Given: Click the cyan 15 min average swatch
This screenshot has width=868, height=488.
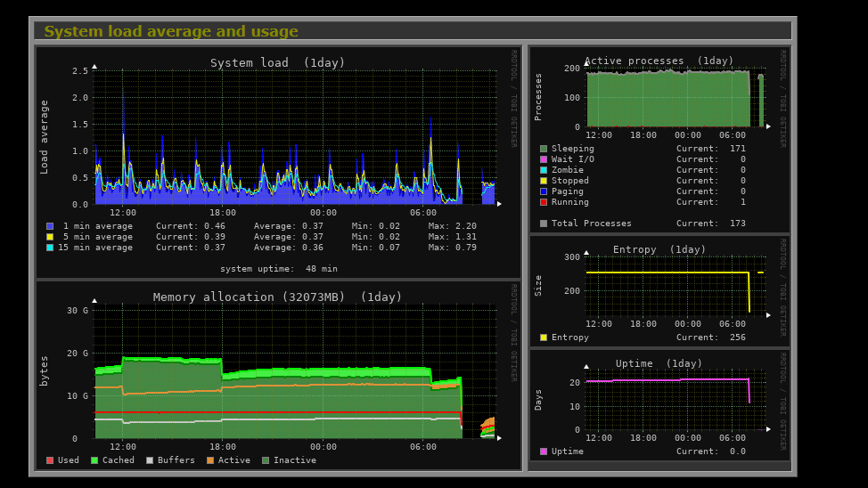Looking at the screenshot, I should tap(50, 248).
